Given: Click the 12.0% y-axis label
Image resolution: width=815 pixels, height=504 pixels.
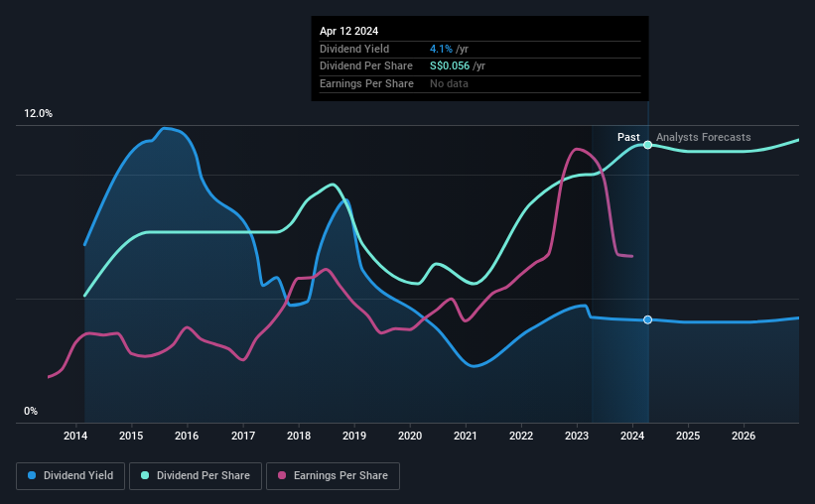Looking at the screenshot, I should [x=38, y=114].
